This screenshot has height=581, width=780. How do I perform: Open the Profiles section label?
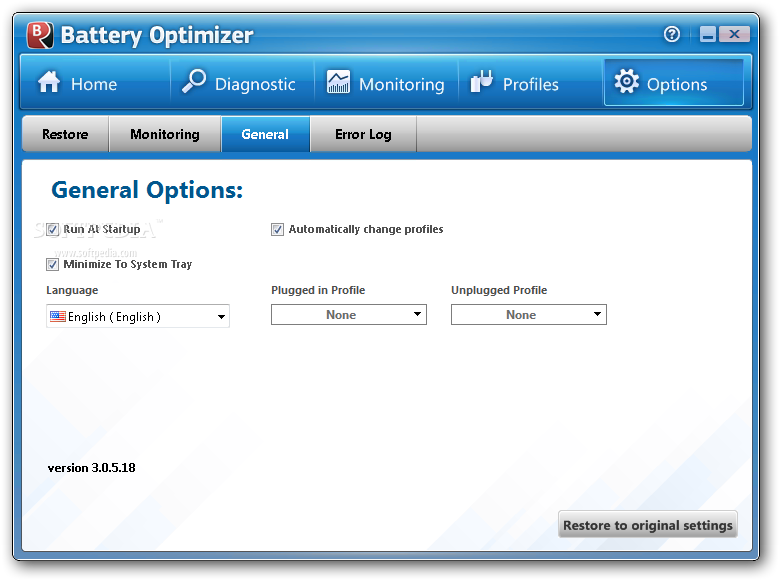point(531,84)
